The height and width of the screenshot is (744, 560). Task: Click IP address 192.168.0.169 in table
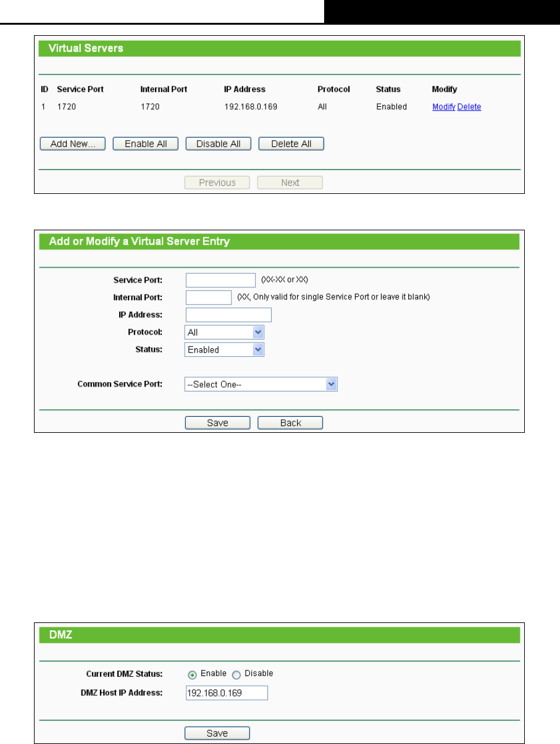pos(251,107)
